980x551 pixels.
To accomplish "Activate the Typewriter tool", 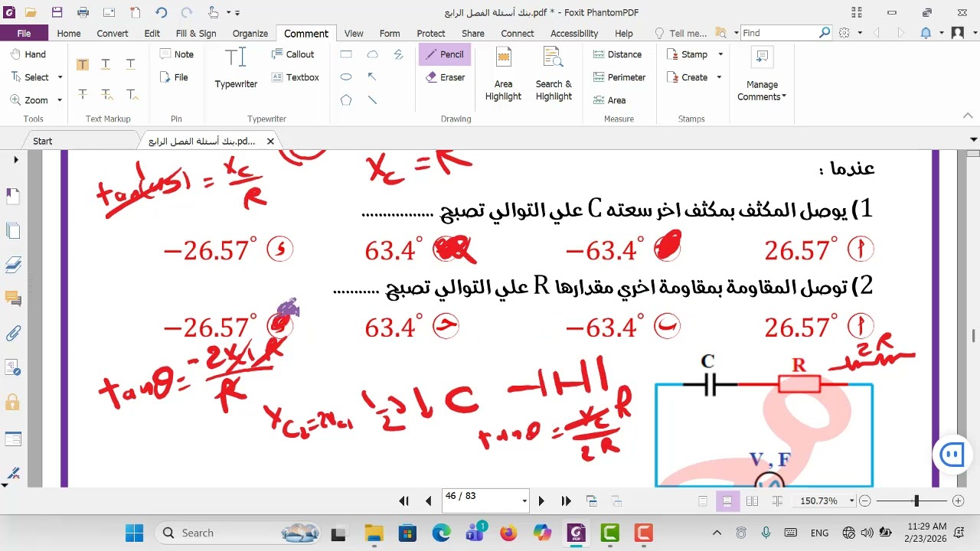I will point(236,69).
